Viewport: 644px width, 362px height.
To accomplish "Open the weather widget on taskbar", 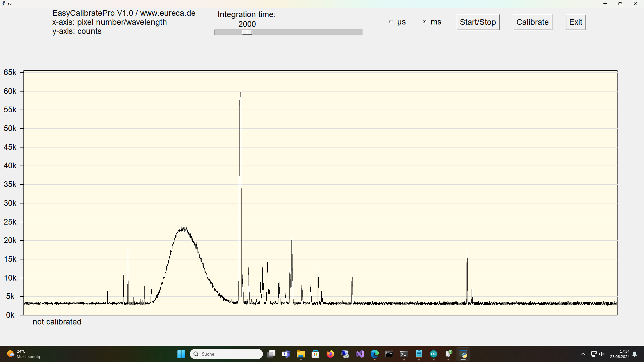I will pyautogui.click(x=23, y=354).
